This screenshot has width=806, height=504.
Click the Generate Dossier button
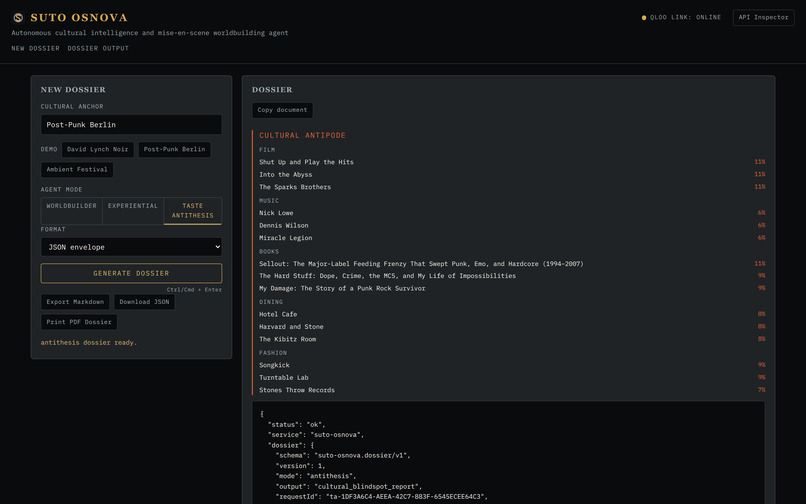131,273
